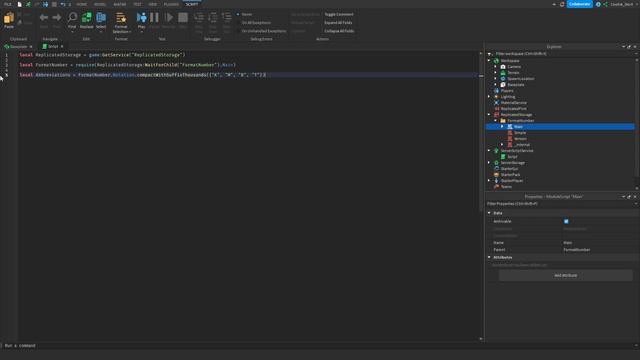Click Expand All Folds action
This screenshot has height=360, width=640.
(338, 22)
